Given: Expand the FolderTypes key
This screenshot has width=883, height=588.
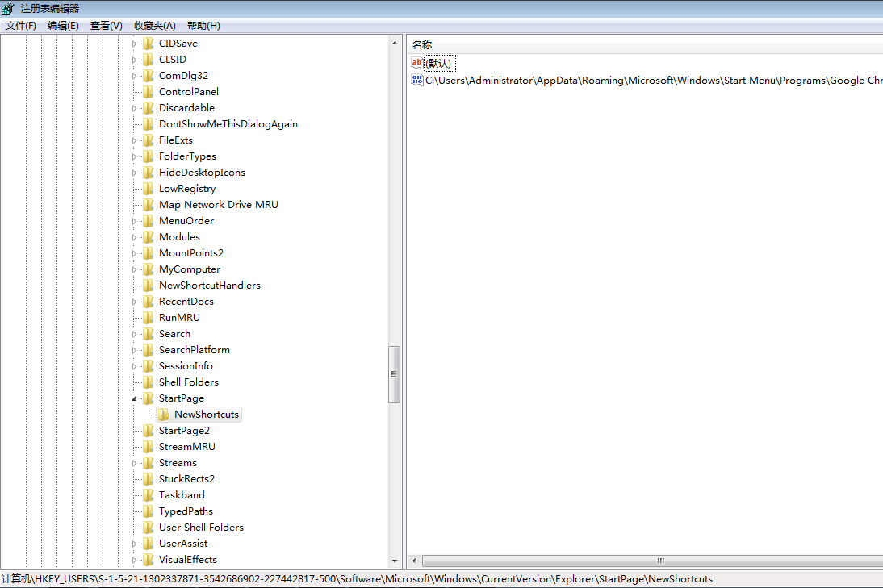Looking at the screenshot, I should [134, 156].
